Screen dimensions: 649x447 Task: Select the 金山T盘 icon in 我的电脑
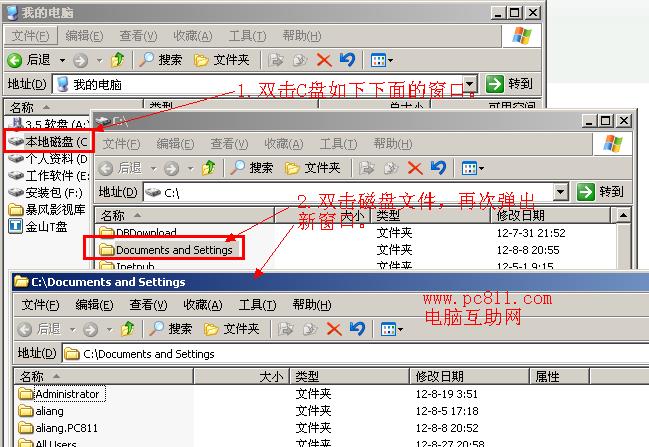[38, 226]
